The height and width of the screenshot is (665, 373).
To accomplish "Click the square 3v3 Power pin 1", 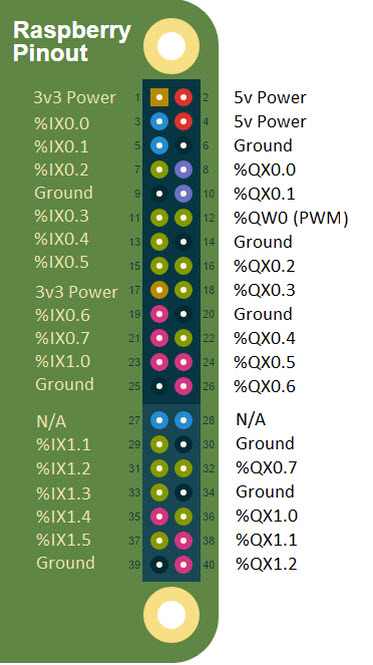I will 159,98.
